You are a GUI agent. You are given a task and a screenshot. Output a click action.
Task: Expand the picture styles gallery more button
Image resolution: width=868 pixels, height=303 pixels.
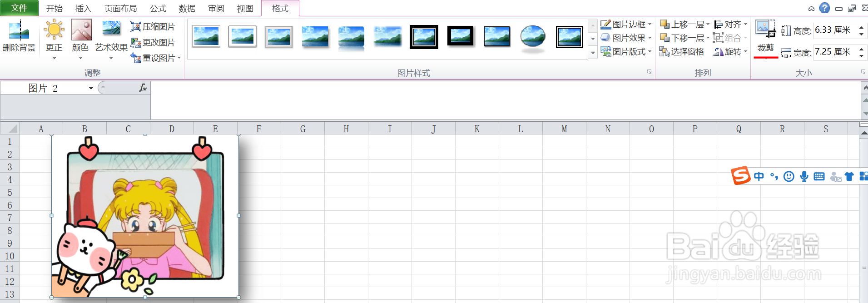[593, 53]
